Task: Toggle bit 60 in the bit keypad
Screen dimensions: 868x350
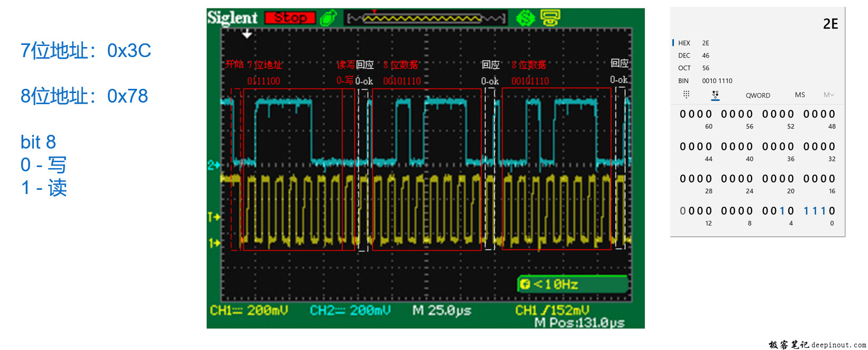Action: coord(709,114)
